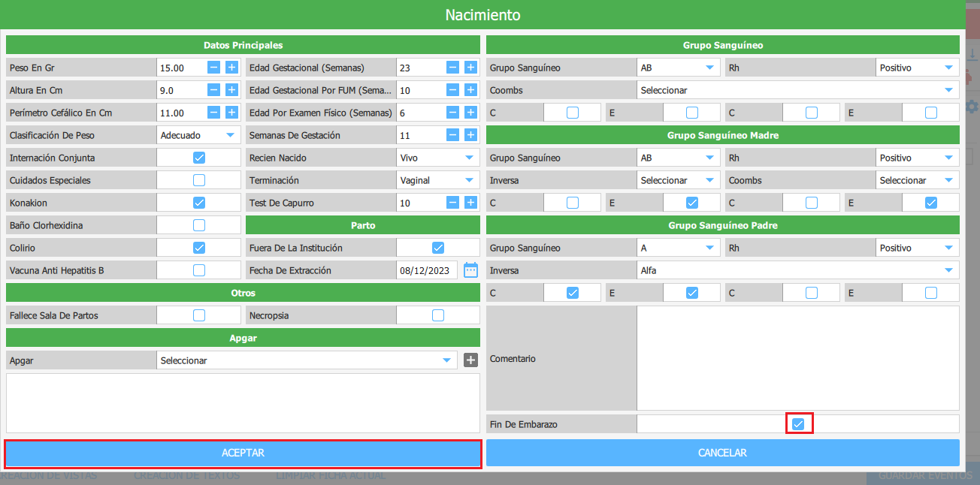Open Recien Nacido dropdown

(x=438, y=158)
